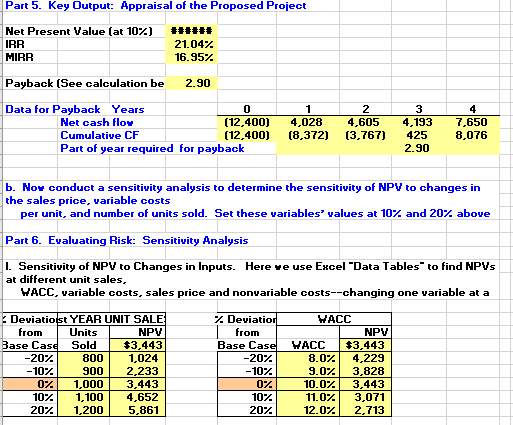Viewport: 513px width, 425px height.
Task: Click NPV 4,652 in unit sales table
Action: point(137,397)
